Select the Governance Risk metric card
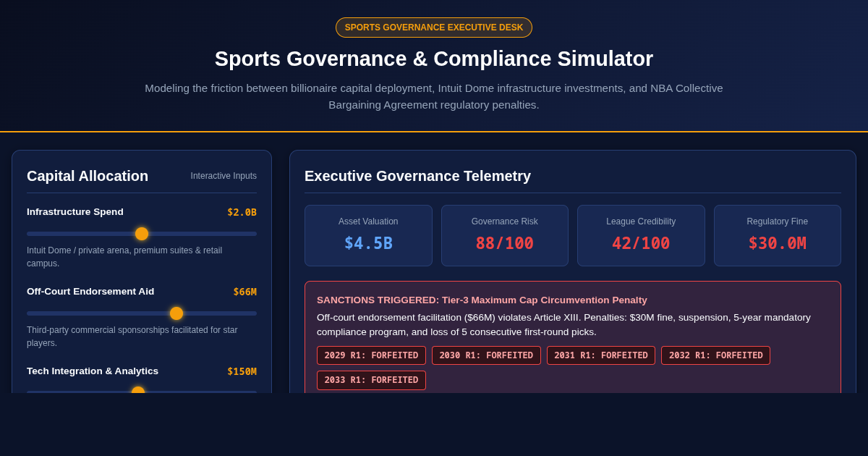868x456 pixels. pyautogui.click(x=505, y=235)
